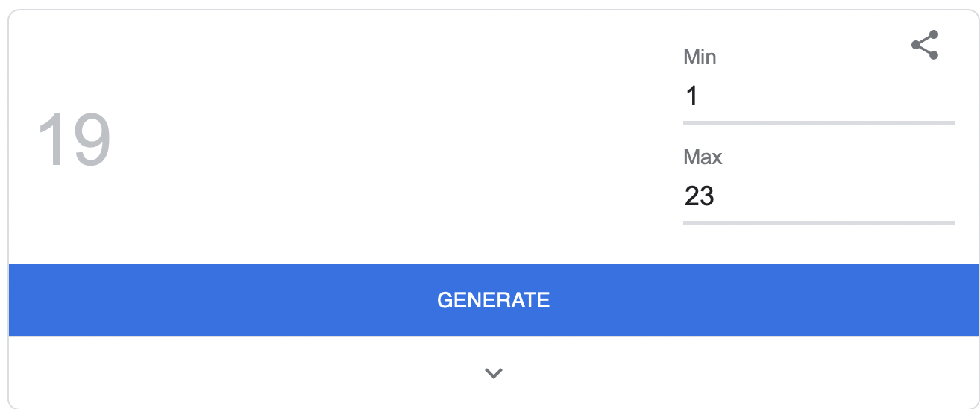Generate a new random number
The width and height of the screenshot is (980, 409).
coord(493,300)
